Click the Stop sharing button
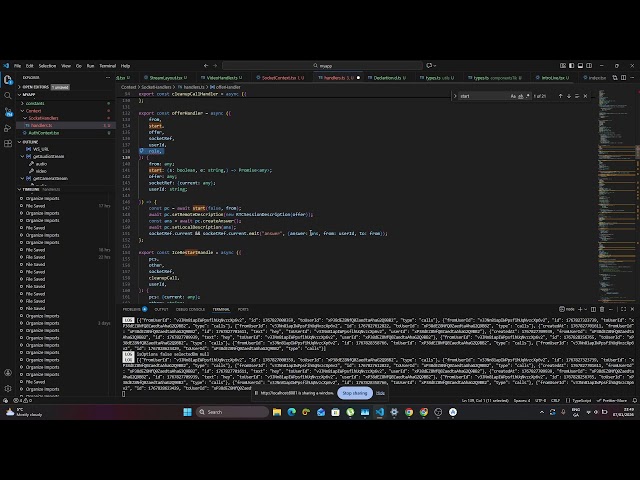The image size is (640, 480). coord(355,393)
